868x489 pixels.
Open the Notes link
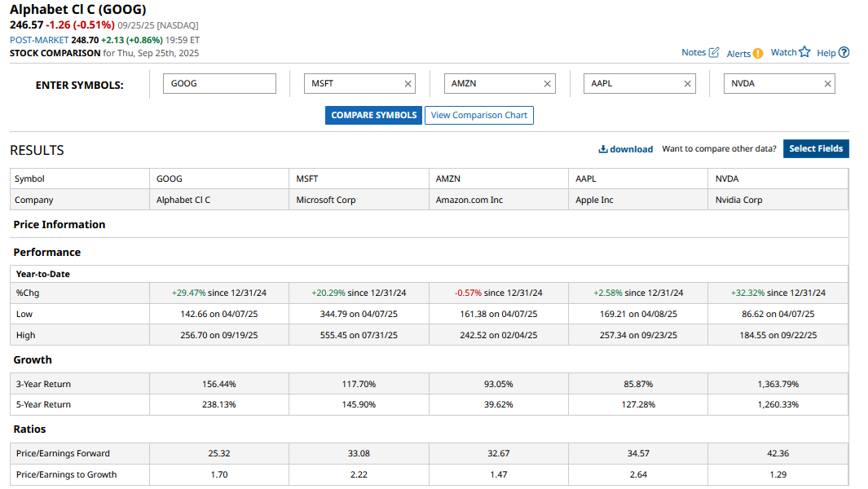tap(694, 52)
